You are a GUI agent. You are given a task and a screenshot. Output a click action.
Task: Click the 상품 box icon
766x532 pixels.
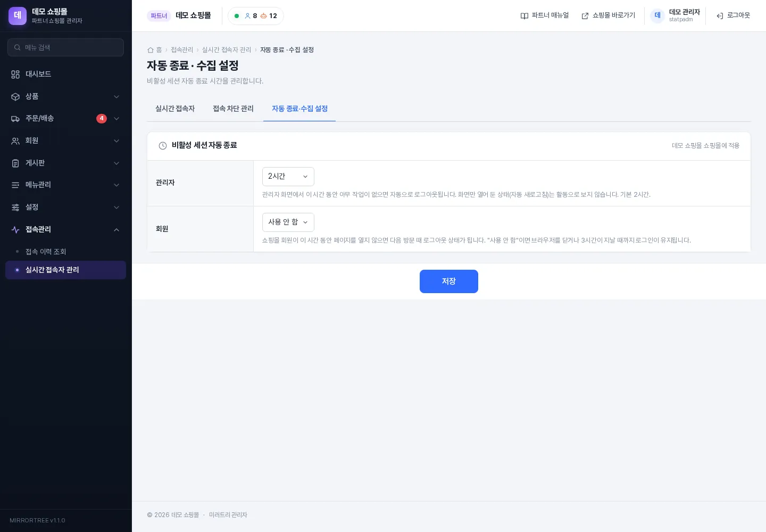tap(15, 97)
